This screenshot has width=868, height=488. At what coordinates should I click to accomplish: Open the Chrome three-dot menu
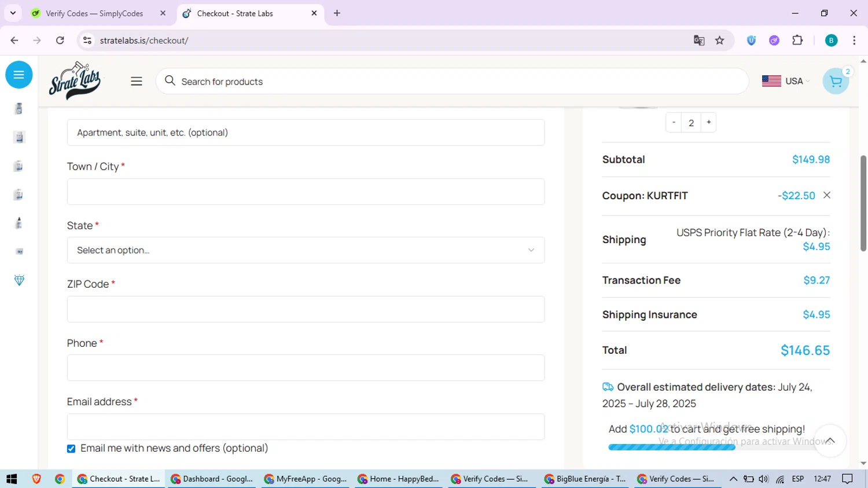(854, 41)
